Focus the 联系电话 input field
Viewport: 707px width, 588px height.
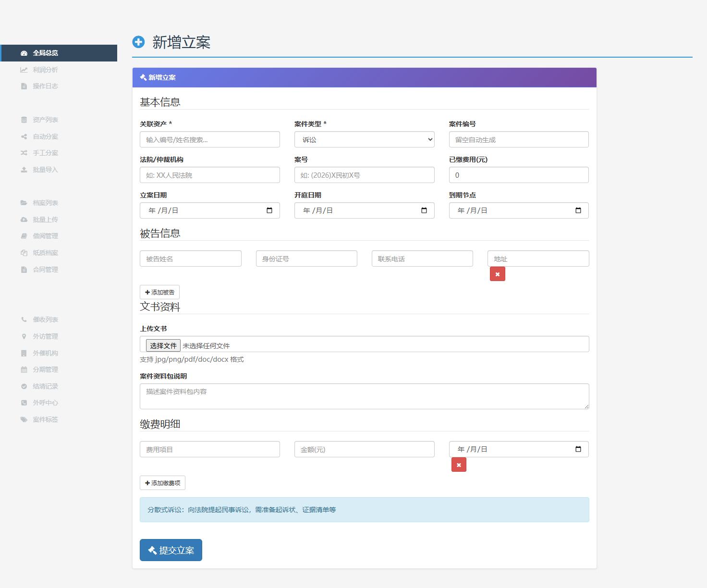(x=422, y=258)
